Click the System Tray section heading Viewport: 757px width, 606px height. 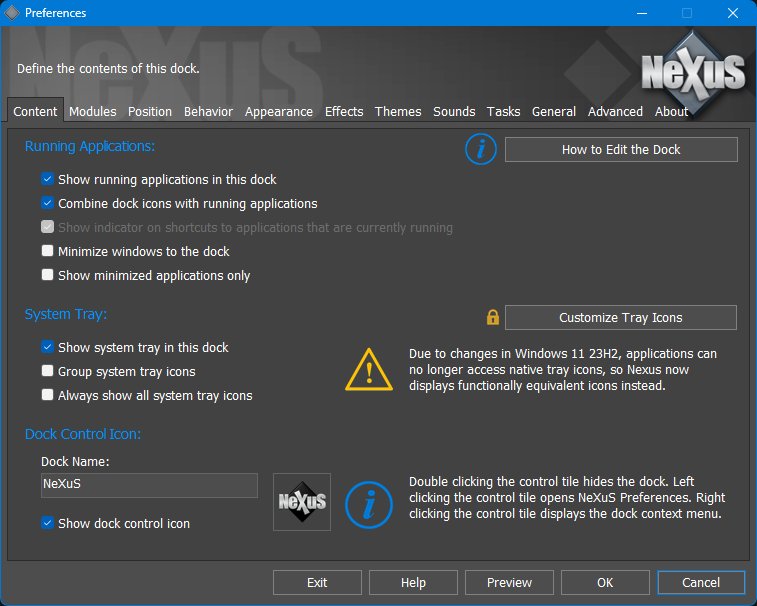click(x=66, y=314)
